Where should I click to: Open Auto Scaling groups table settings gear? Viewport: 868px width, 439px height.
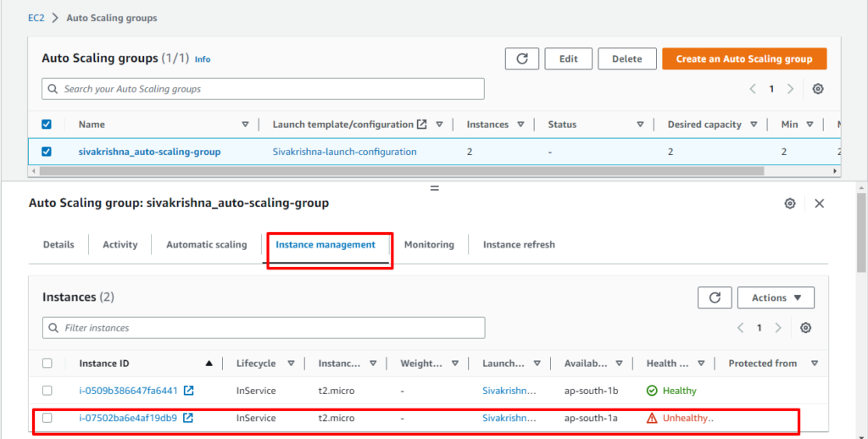click(818, 89)
